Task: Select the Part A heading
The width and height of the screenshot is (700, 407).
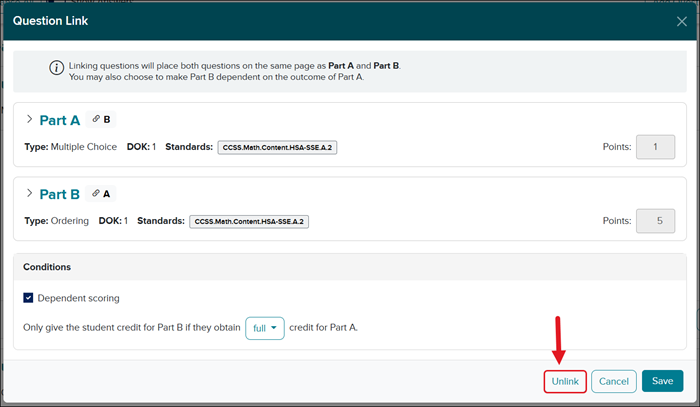Action: [x=60, y=120]
